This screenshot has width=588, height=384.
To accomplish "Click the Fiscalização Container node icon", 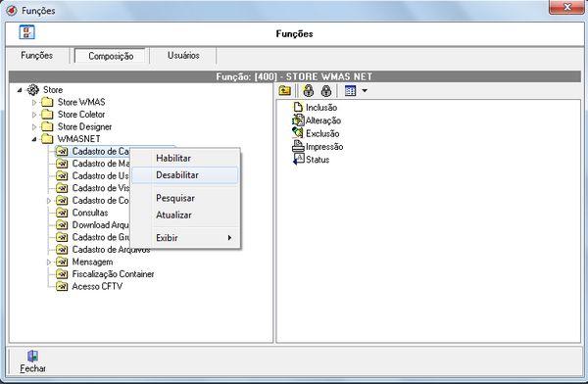I will (x=62, y=274).
